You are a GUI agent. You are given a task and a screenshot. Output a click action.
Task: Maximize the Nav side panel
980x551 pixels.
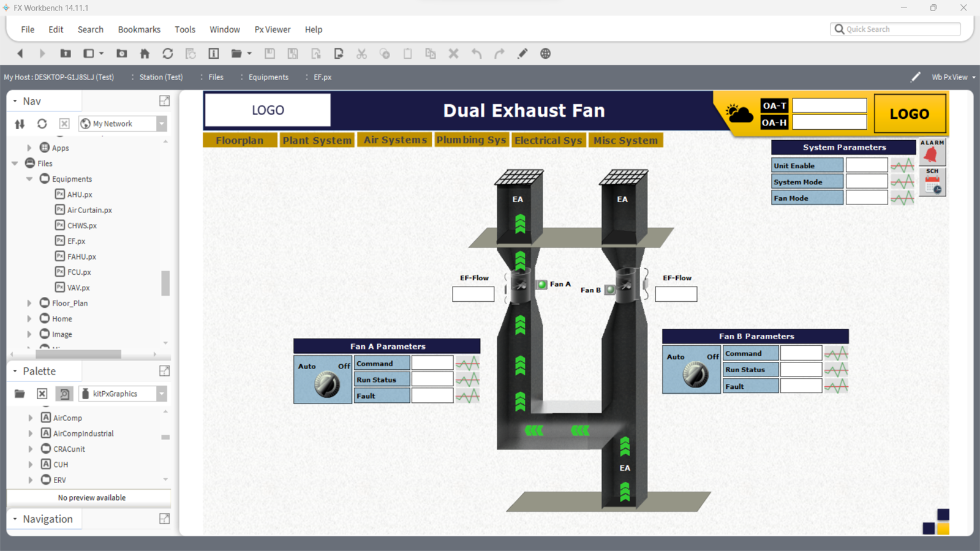pyautogui.click(x=164, y=101)
